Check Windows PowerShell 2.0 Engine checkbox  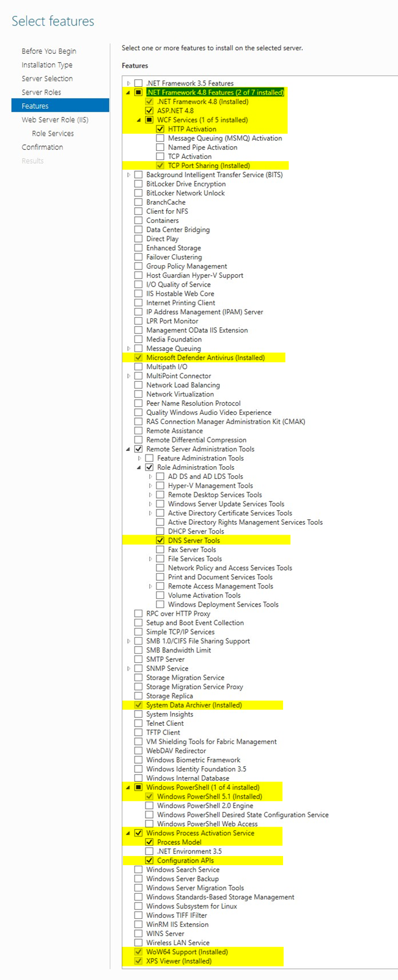click(149, 806)
